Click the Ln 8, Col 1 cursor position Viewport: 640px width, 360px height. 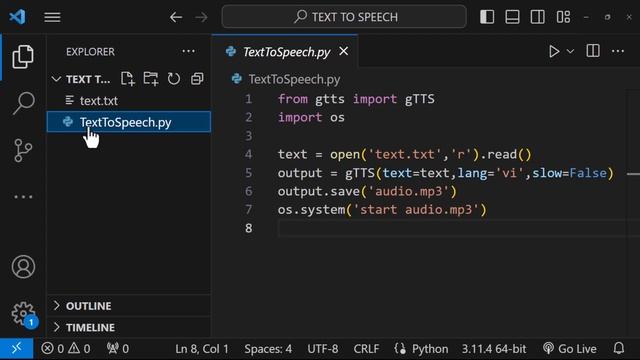(202, 349)
